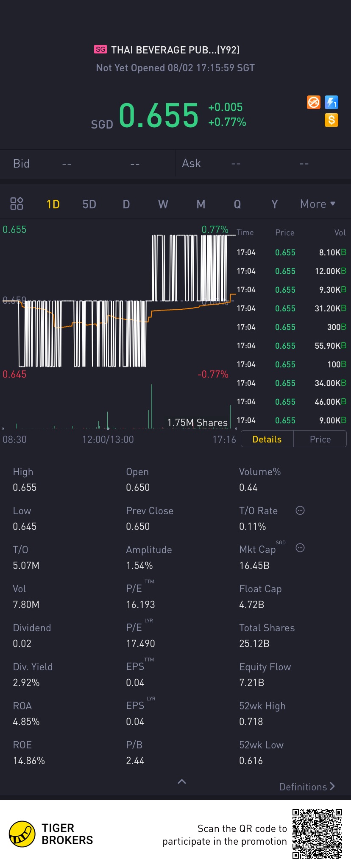The image size is (351, 868).
Task: Switch to the M monthly chart
Action: [201, 204]
